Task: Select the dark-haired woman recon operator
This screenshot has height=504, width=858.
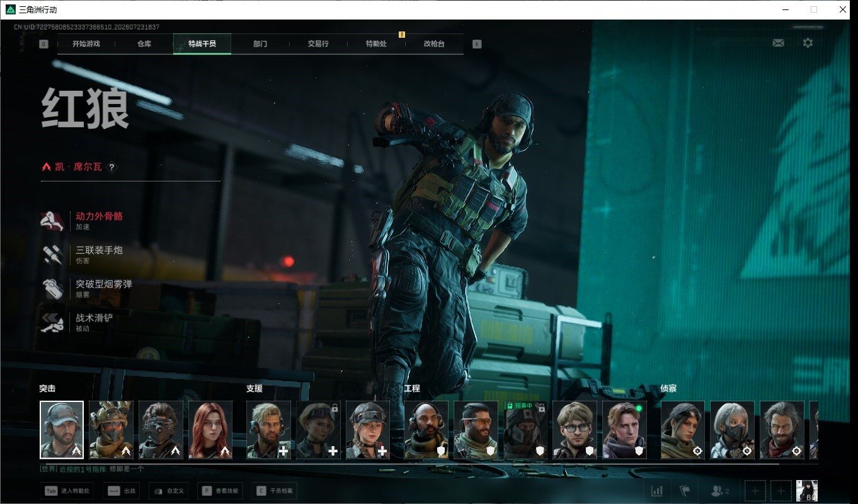Action: coord(683,430)
